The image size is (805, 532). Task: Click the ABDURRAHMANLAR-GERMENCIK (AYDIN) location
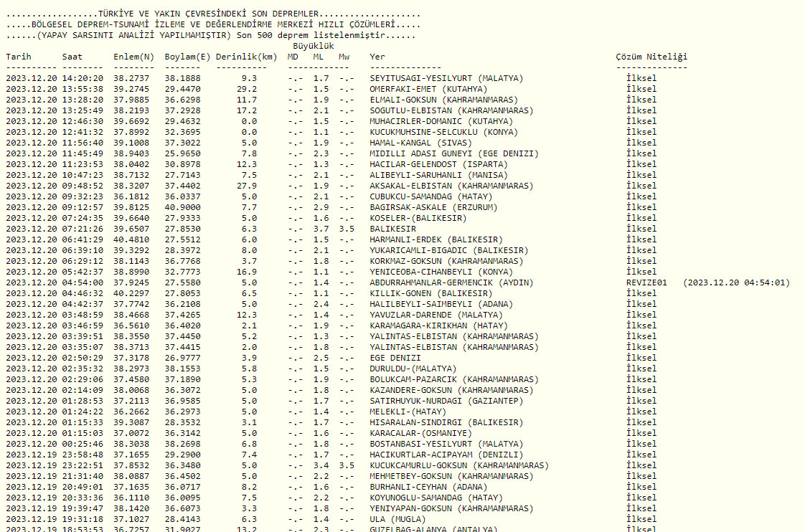click(x=451, y=282)
